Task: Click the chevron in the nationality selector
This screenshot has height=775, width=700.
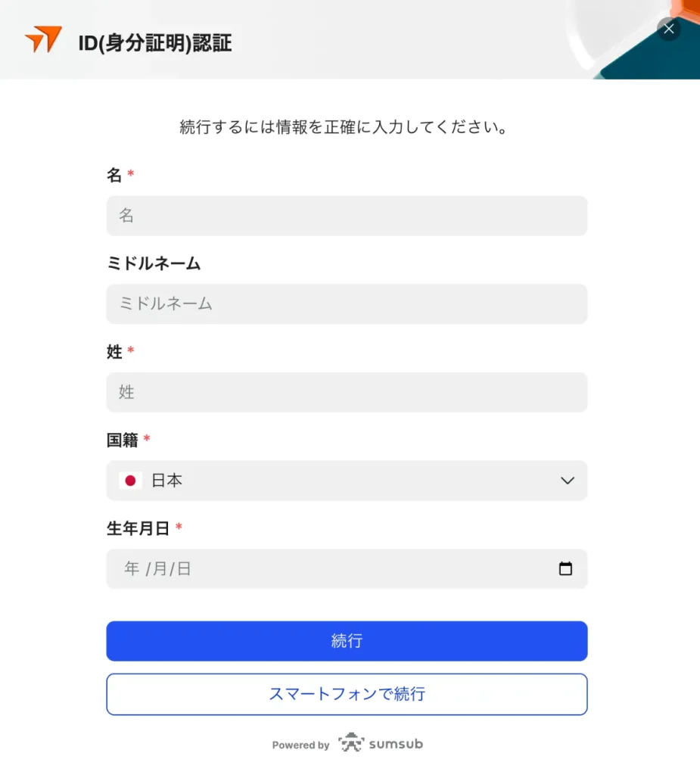Action: [x=567, y=480]
